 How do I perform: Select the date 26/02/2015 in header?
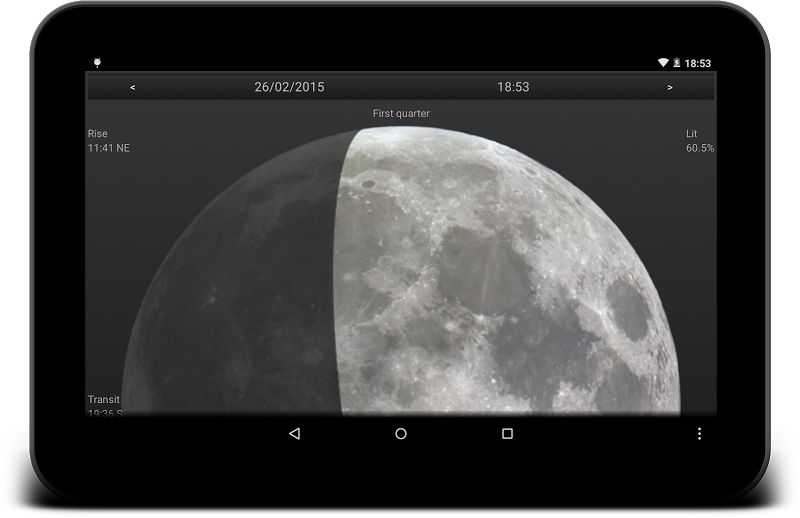(x=289, y=87)
